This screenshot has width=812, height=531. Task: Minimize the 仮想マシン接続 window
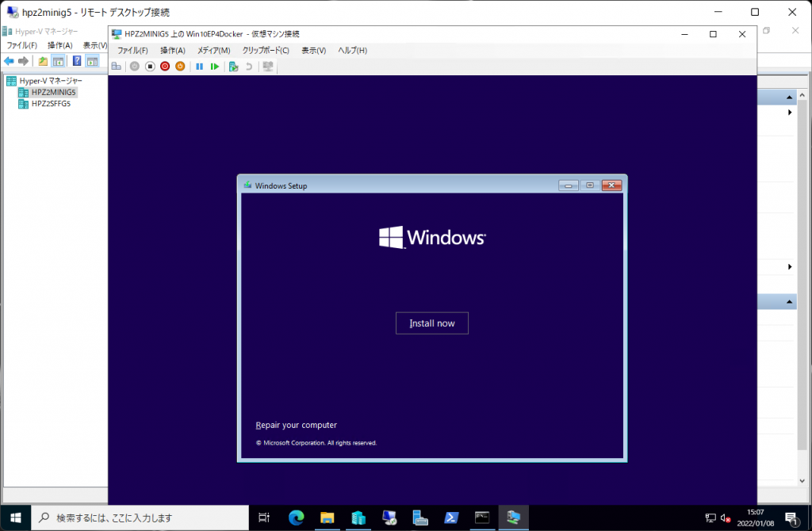(x=684, y=34)
